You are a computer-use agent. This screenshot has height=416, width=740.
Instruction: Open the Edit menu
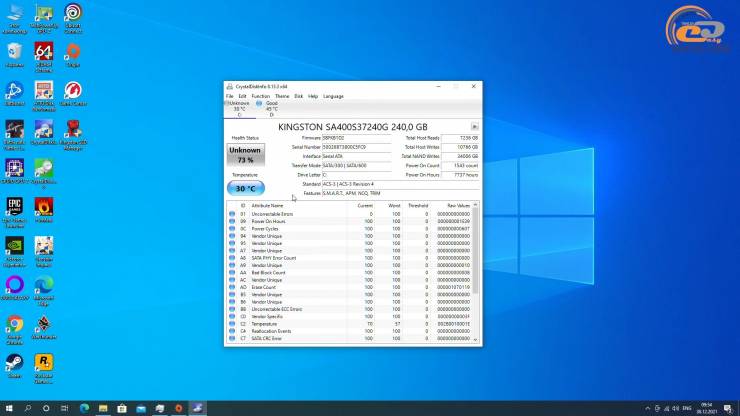(x=242, y=96)
